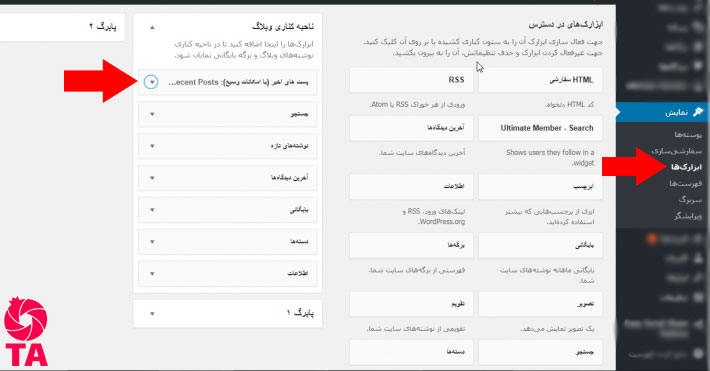710x371 pixels.
Task: Select the HTML سفارشی available widget
Action: (540, 80)
